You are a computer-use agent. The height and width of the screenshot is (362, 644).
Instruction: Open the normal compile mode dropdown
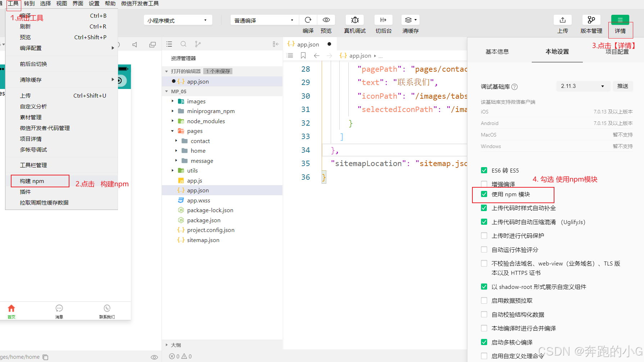tap(264, 20)
